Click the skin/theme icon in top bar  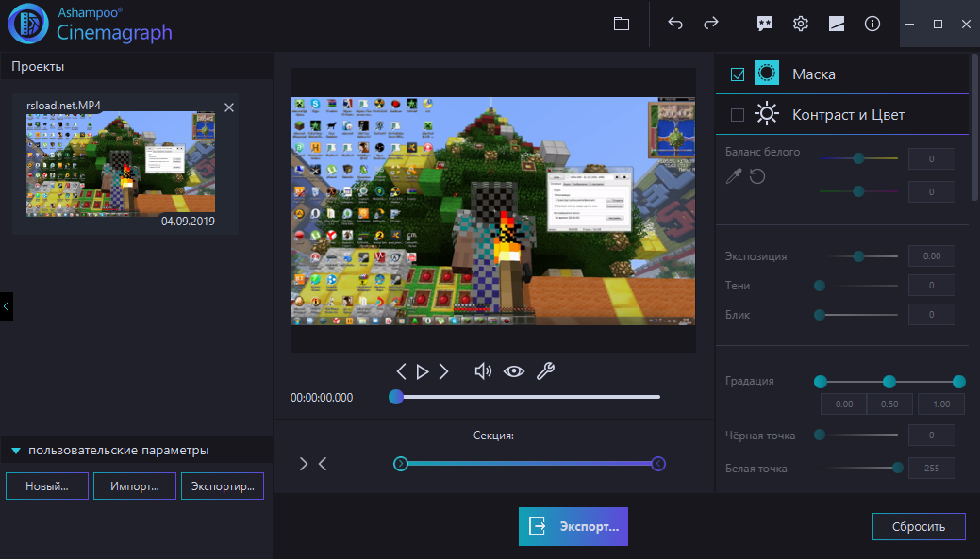pos(837,24)
